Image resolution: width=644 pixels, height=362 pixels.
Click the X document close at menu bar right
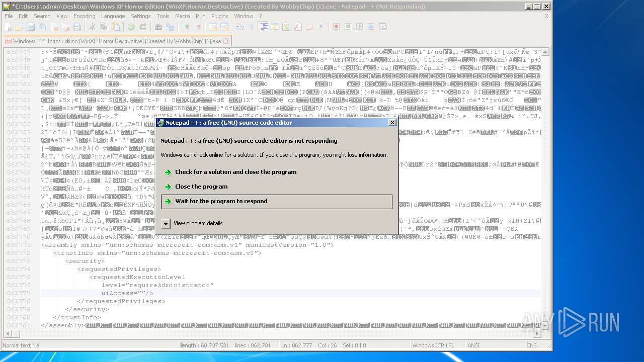(546, 16)
